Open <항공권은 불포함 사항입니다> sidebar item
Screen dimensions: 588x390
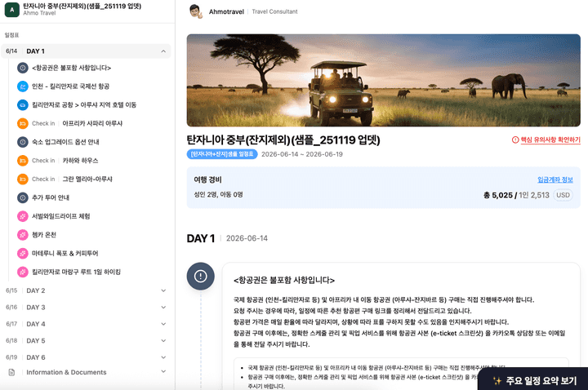coord(72,68)
